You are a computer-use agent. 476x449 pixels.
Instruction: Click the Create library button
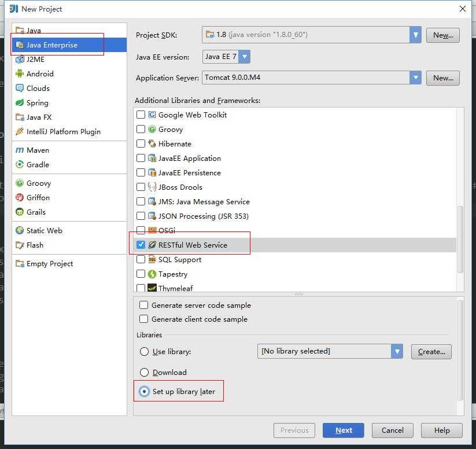pyautogui.click(x=431, y=351)
